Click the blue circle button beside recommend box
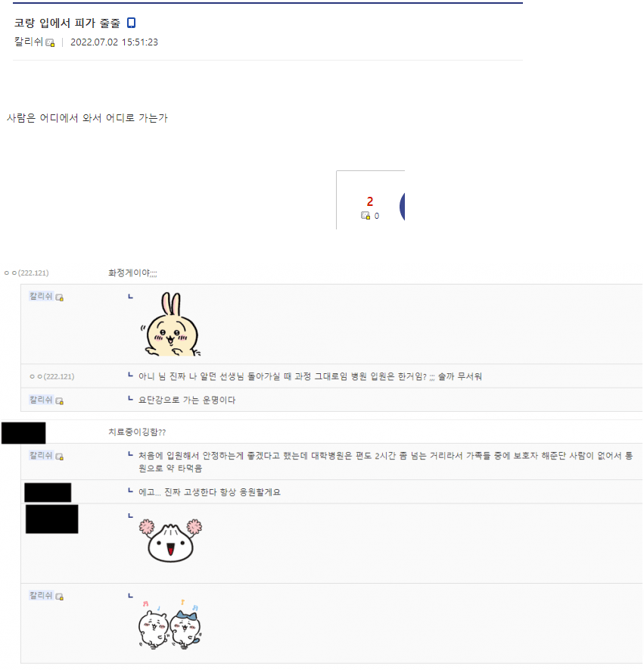 (402, 206)
